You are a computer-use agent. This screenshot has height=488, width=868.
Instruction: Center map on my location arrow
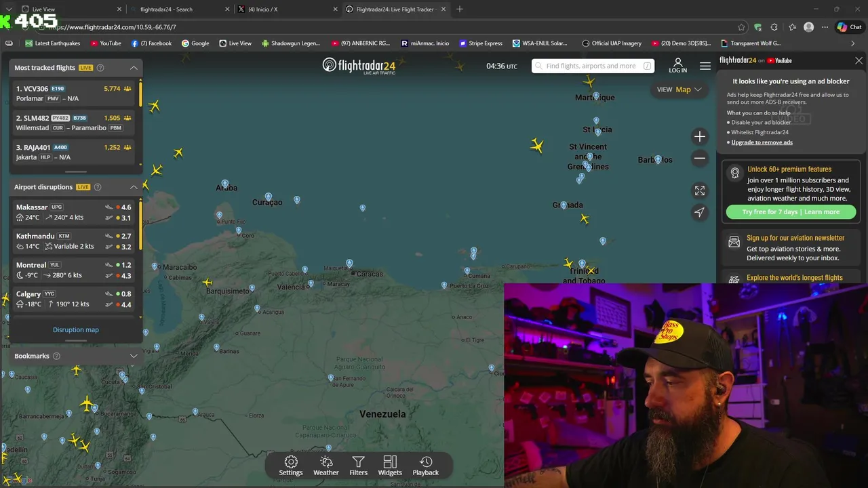700,212
